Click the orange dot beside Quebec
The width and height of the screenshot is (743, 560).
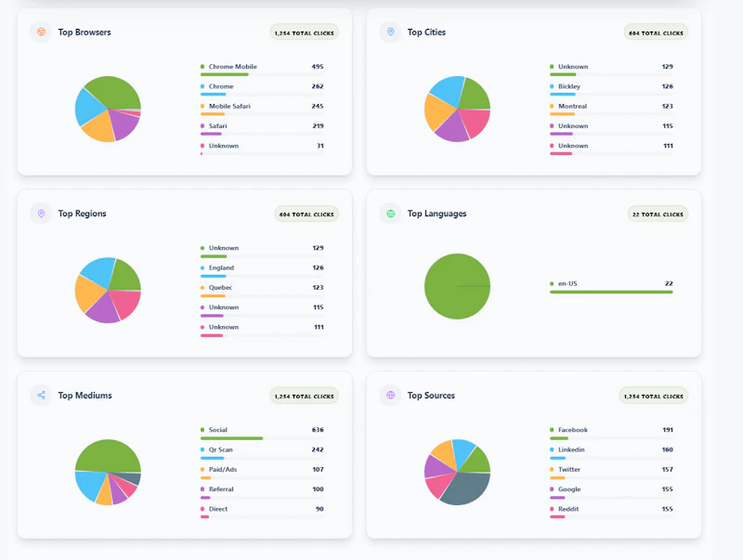[202, 288]
